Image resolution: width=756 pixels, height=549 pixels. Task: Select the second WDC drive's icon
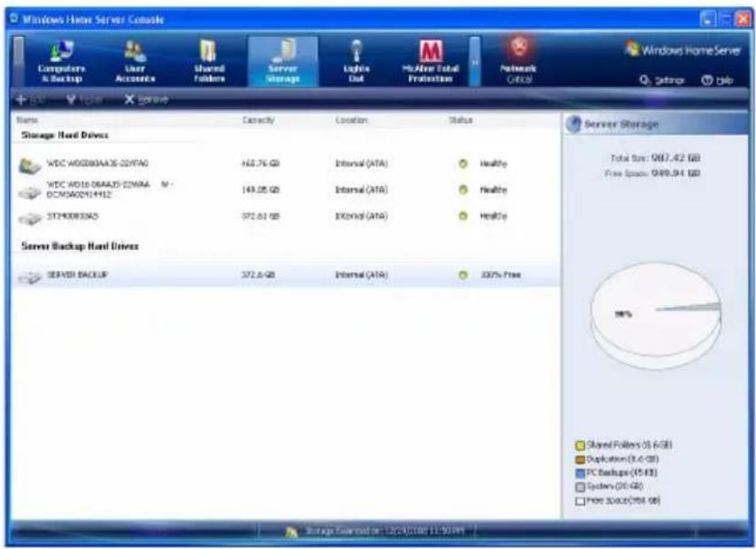pos(29,193)
